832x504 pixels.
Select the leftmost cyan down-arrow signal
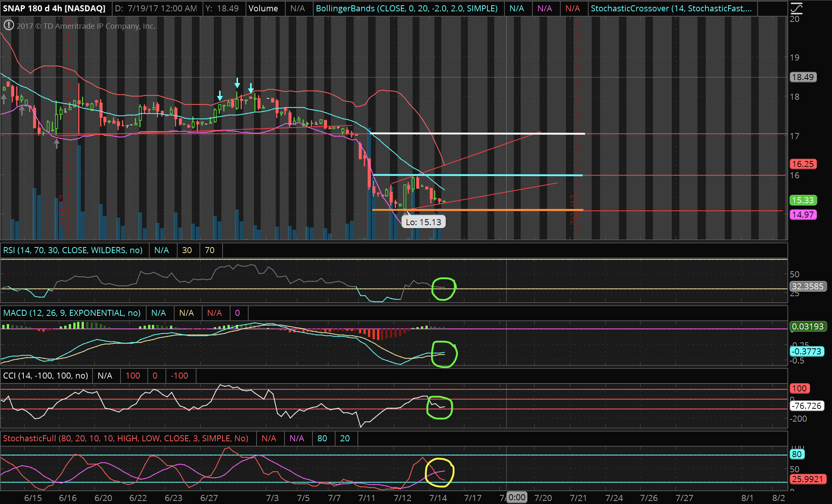click(x=220, y=96)
